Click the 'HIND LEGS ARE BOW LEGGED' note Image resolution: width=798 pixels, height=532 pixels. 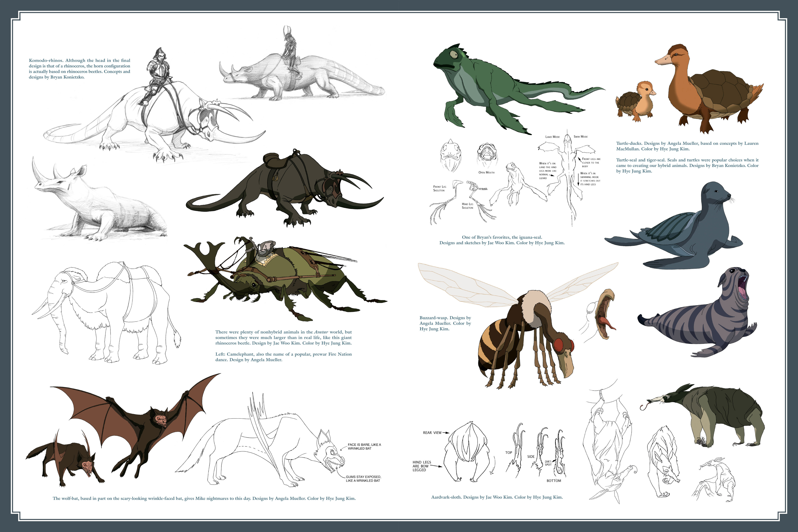422,466
